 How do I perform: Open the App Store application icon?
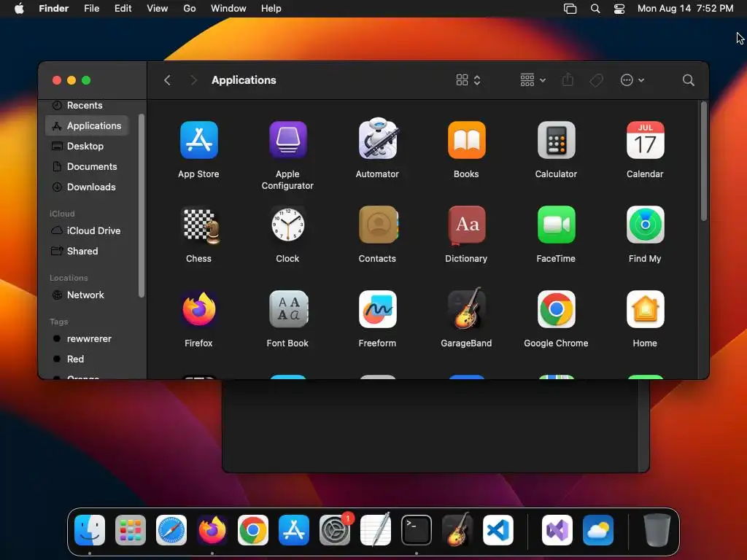(198, 140)
